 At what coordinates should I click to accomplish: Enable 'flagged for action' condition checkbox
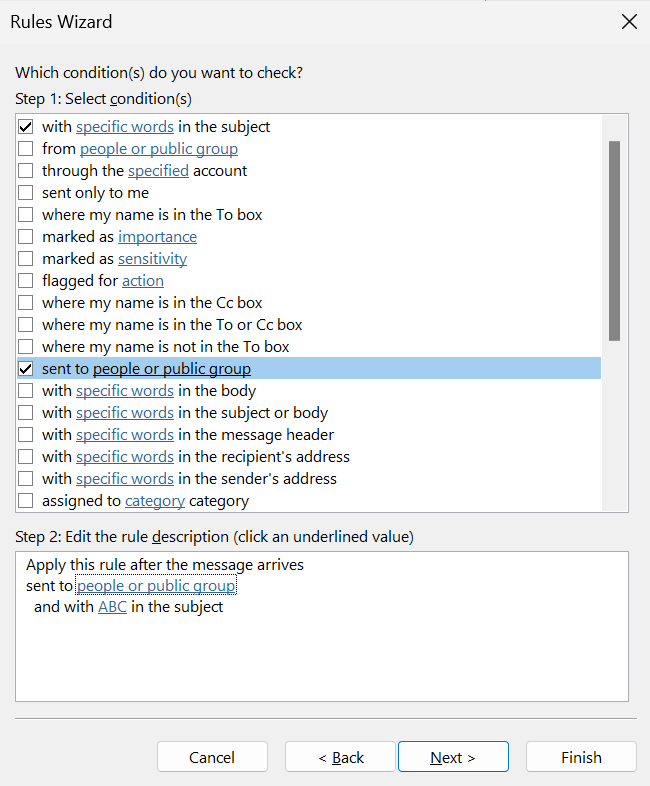26,281
